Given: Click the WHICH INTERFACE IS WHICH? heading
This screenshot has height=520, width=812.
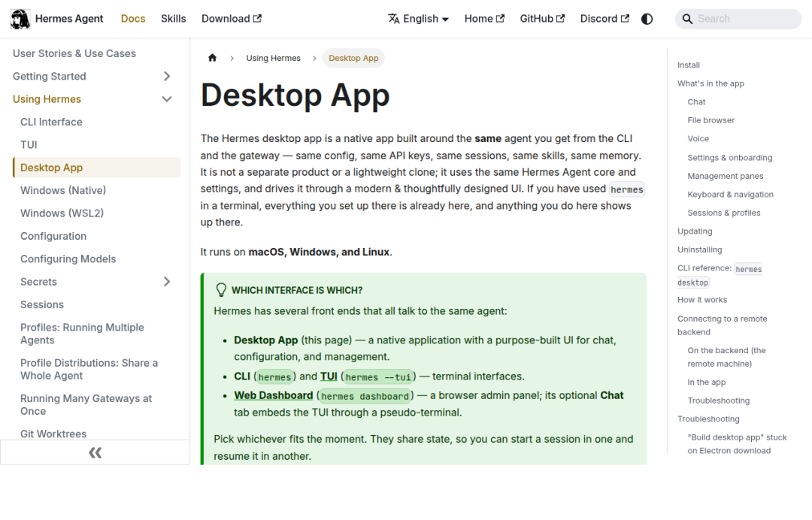Looking at the screenshot, I should pos(297,290).
